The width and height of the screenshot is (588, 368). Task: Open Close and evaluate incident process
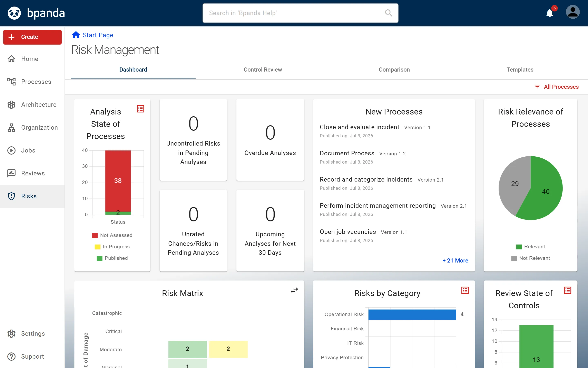tap(359, 127)
